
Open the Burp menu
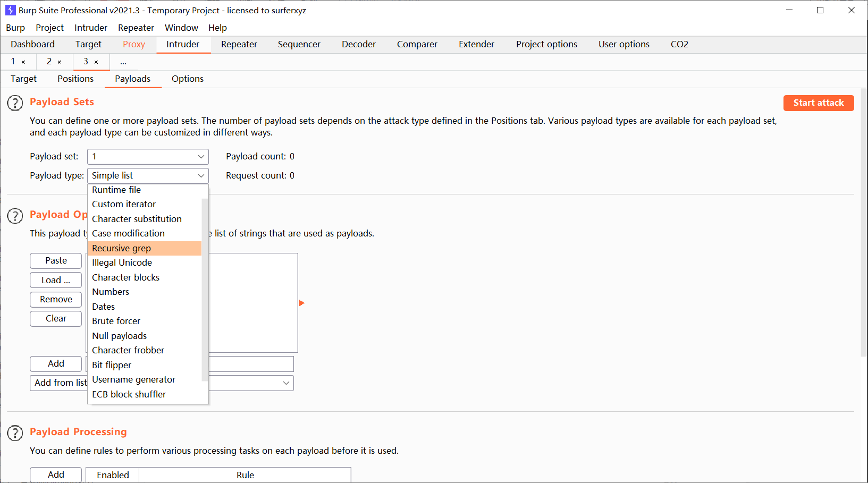click(x=15, y=28)
